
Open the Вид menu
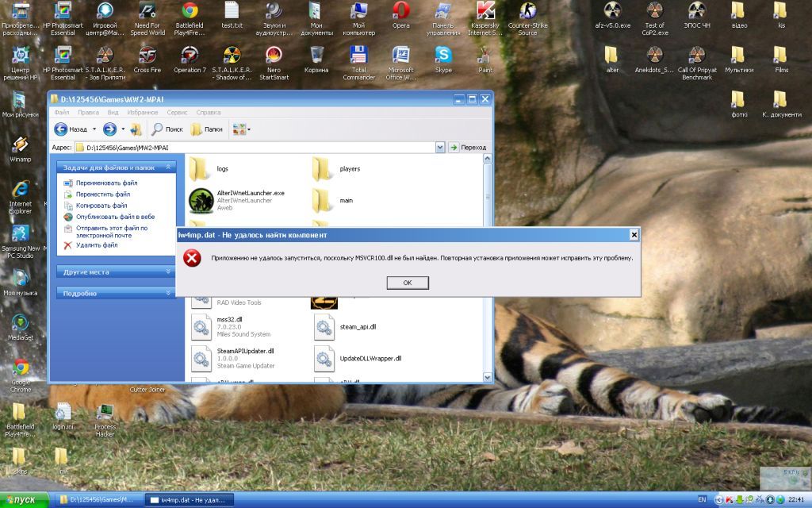[x=113, y=112]
